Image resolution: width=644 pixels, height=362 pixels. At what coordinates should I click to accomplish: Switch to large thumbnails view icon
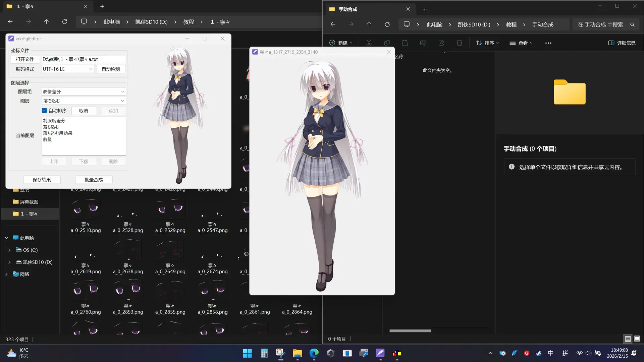tap(637, 339)
